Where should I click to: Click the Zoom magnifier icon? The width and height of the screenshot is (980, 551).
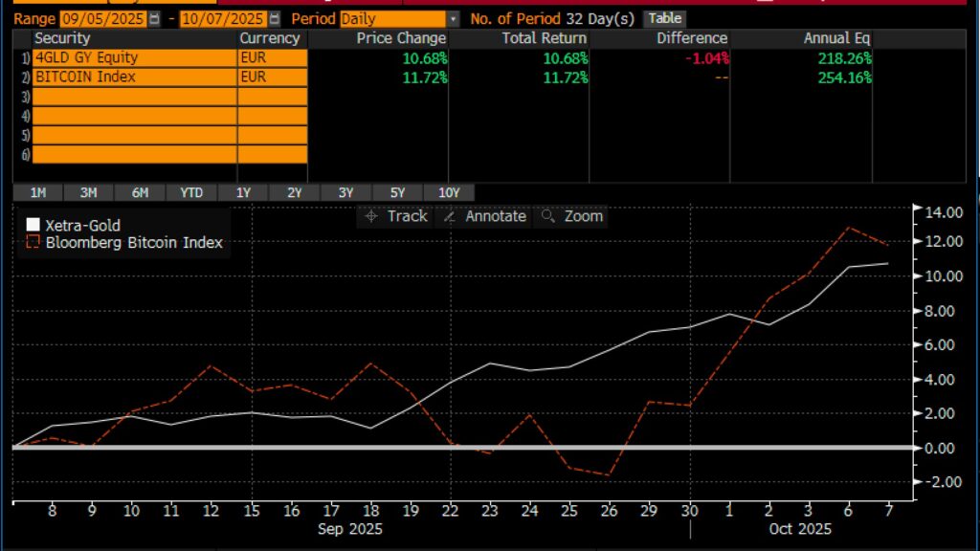click(548, 217)
